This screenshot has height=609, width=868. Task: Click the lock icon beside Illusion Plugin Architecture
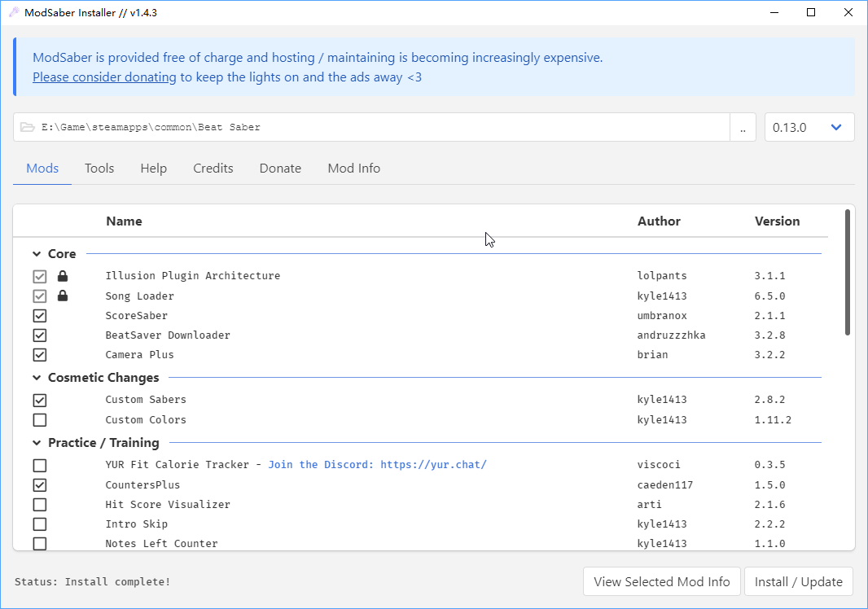[x=63, y=277]
